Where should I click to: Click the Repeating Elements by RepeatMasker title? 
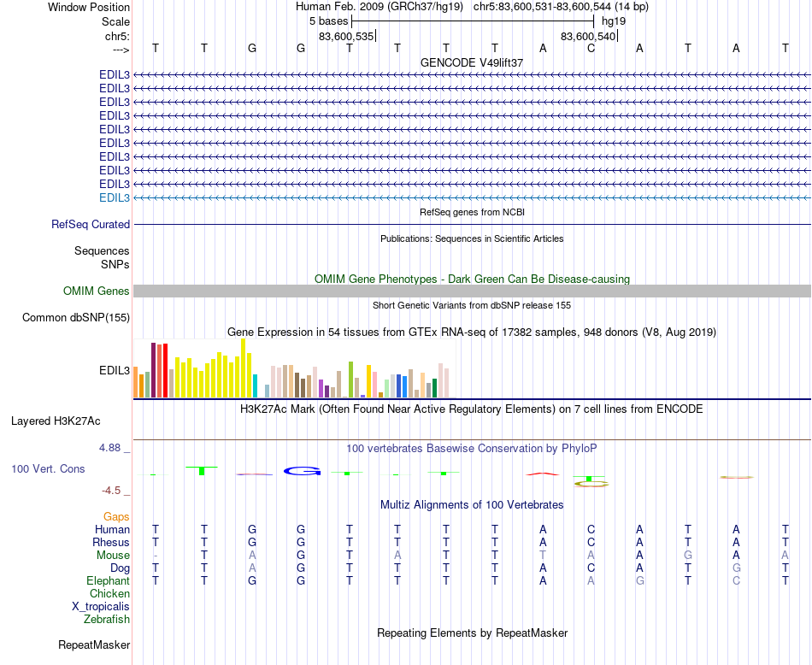click(473, 633)
